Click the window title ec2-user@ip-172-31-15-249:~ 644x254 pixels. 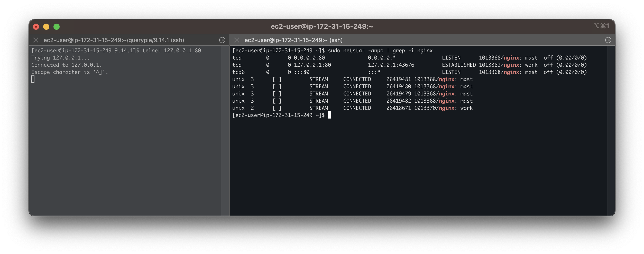click(322, 26)
